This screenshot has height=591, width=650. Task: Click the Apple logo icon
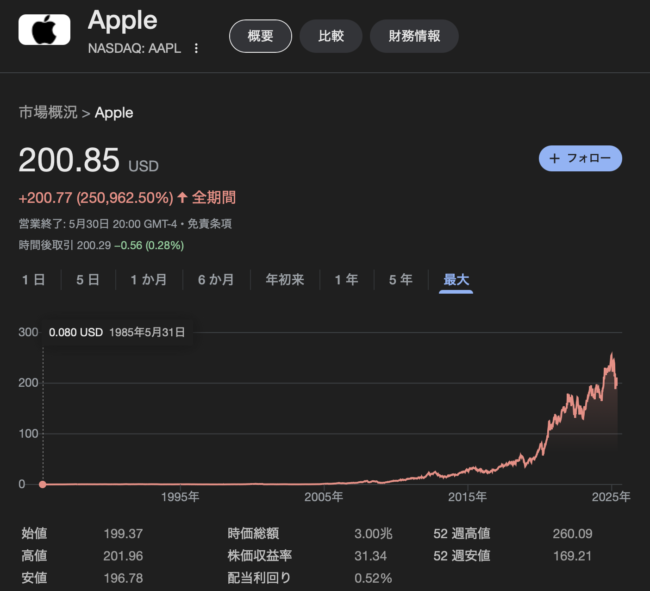coord(44,29)
